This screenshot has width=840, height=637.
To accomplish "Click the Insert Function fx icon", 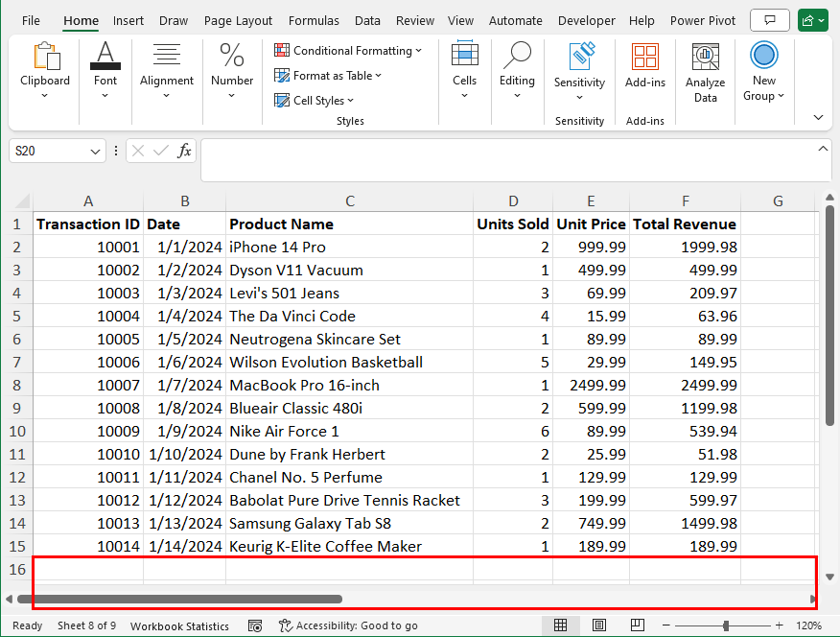I will coord(184,151).
